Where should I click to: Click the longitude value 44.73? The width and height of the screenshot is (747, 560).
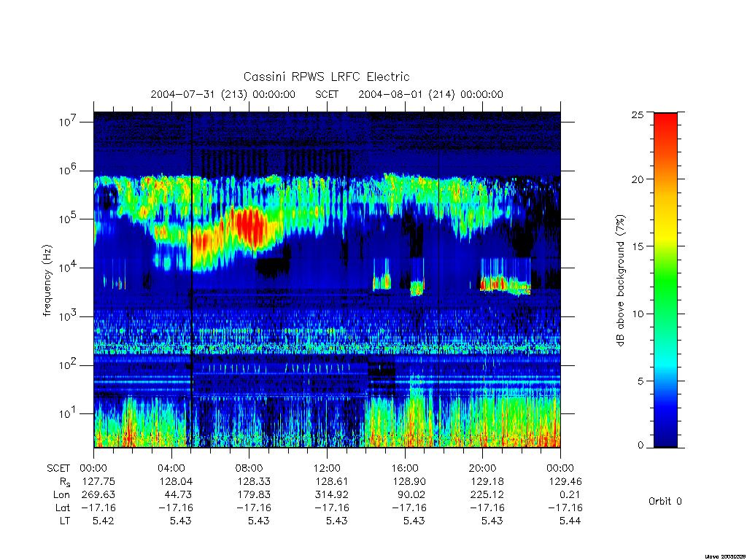[179, 495]
